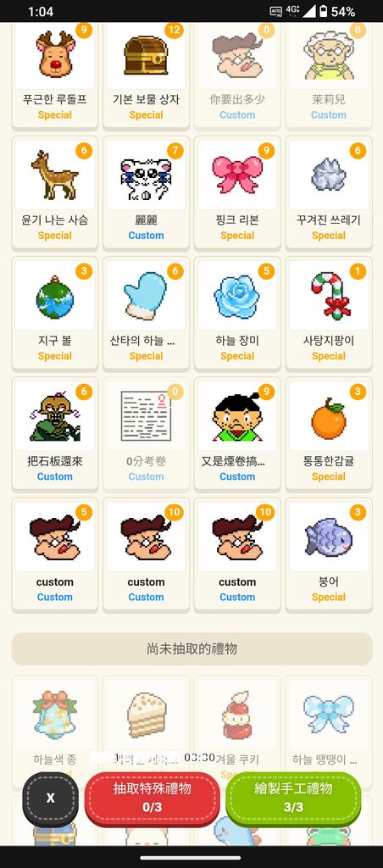Image resolution: width=383 pixels, height=868 pixels.
Task: Select the Earth ball ornament
Action: (55, 296)
